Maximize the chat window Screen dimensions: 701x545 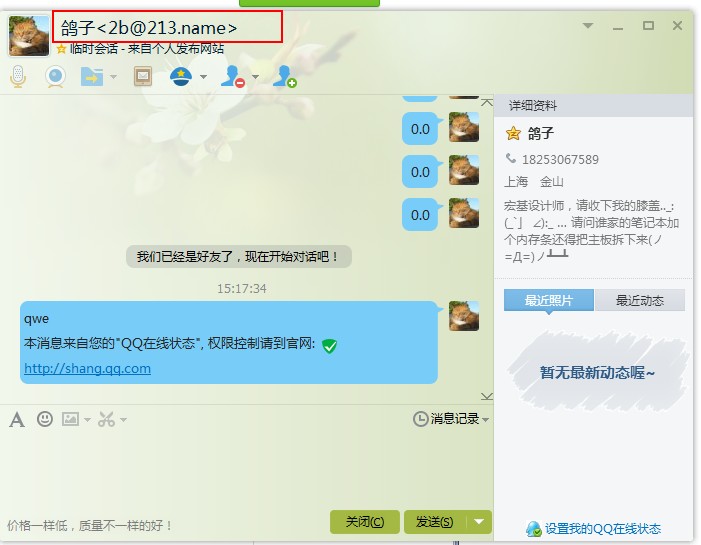pyautogui.click(x=648, y=25)
